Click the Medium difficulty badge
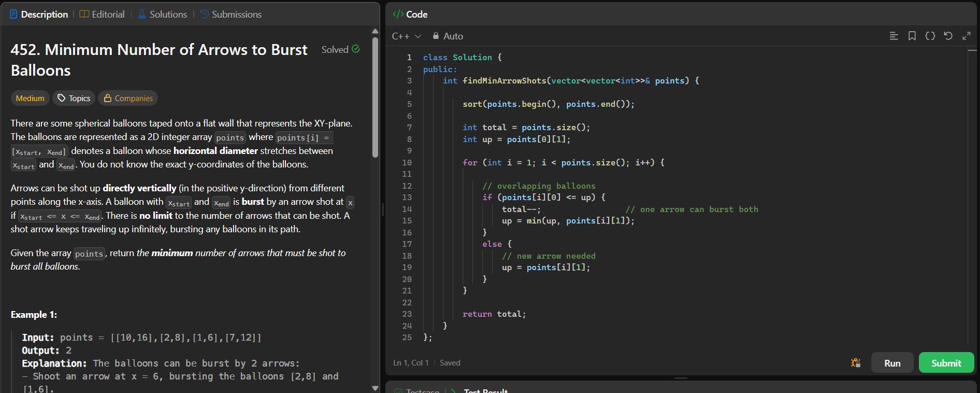Viewport: 980px width, 393px height. click(x=30, y=98)
